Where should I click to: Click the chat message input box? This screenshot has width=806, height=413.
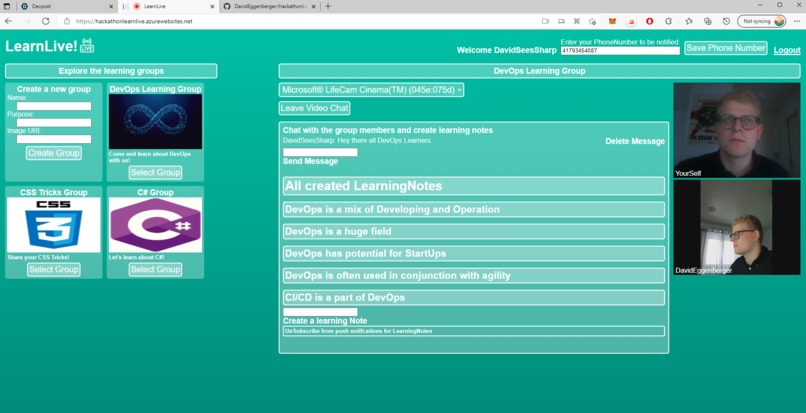[320, 152]
